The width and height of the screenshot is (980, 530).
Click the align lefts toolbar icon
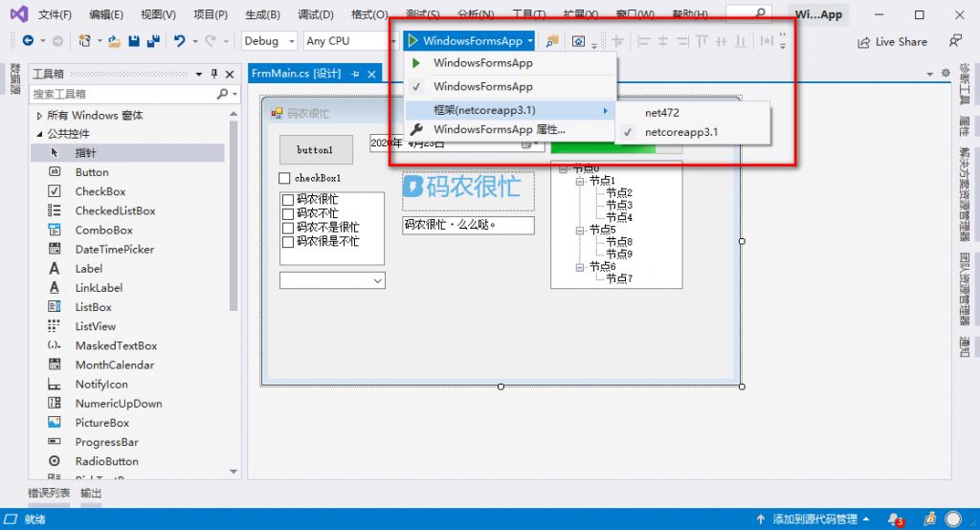[x=644, y=41]
